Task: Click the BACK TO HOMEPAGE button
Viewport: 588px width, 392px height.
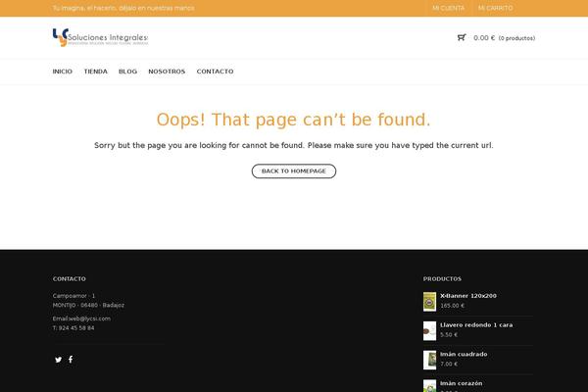Action: tap(294, 171)
